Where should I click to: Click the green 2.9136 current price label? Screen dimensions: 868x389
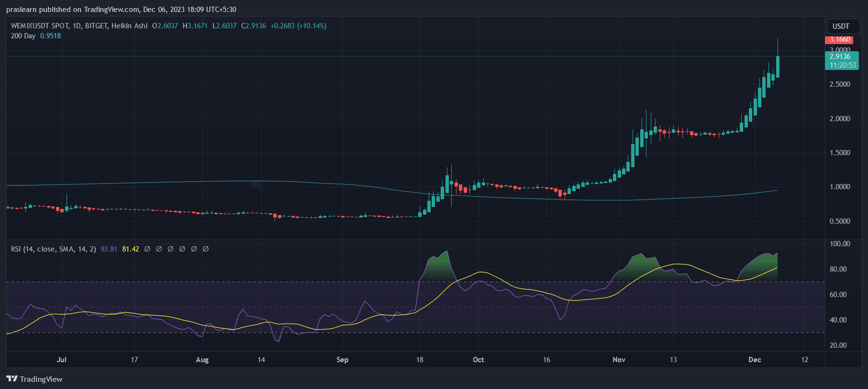tap(840, 57)
